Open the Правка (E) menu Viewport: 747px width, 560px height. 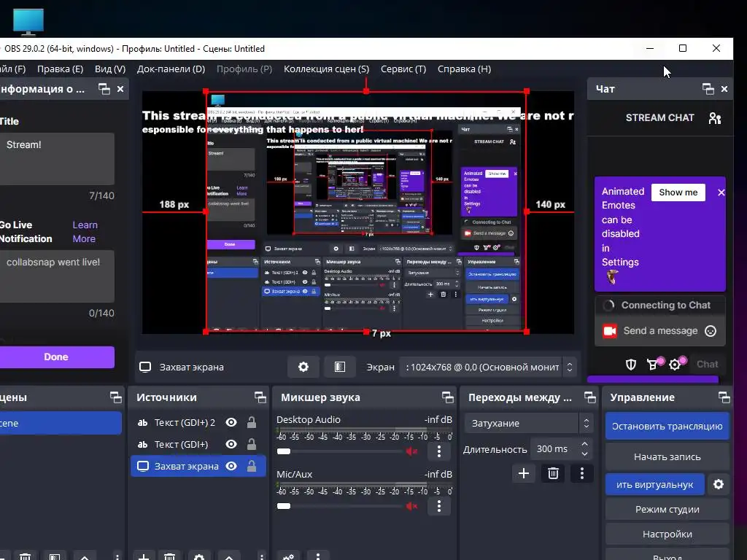(x=60, y=69)
